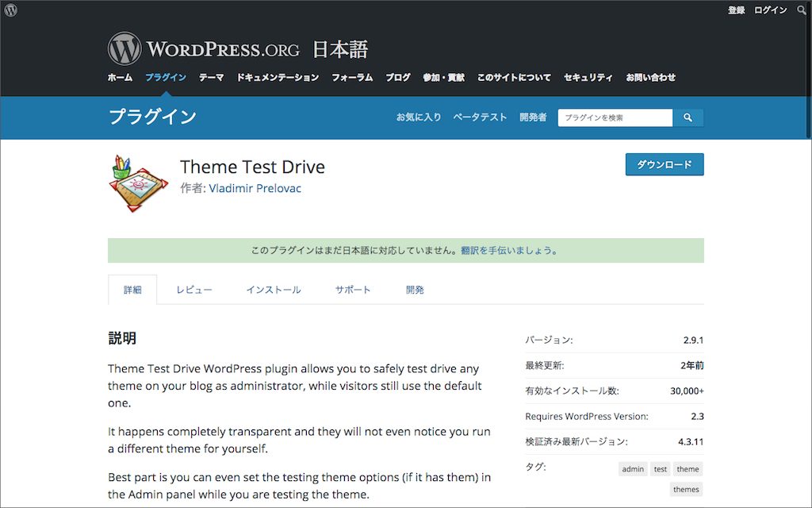The height and width of the screenshot is (508, 812).
Task: Open the admin-bar search magnifier icon
Action: [x=801, y=10]
